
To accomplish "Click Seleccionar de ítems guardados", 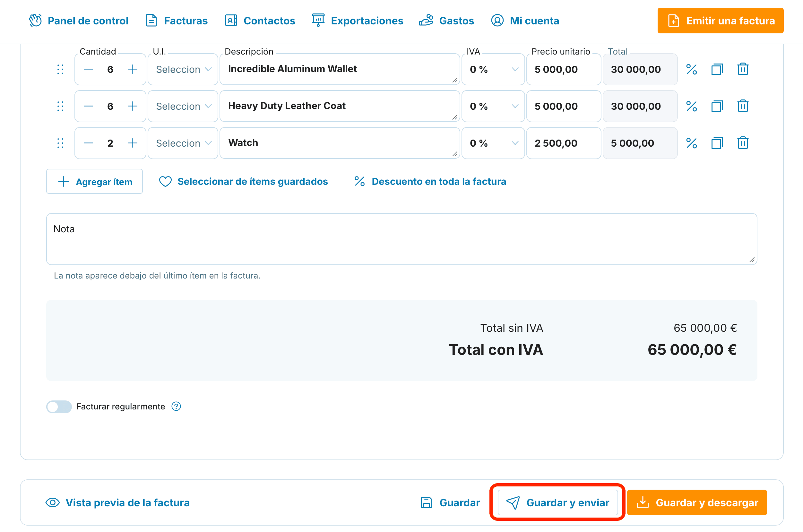I will [243, 182].
